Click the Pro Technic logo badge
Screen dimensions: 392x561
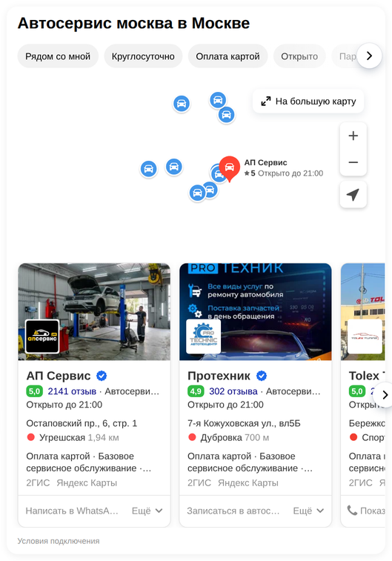(x=204, y=336)
